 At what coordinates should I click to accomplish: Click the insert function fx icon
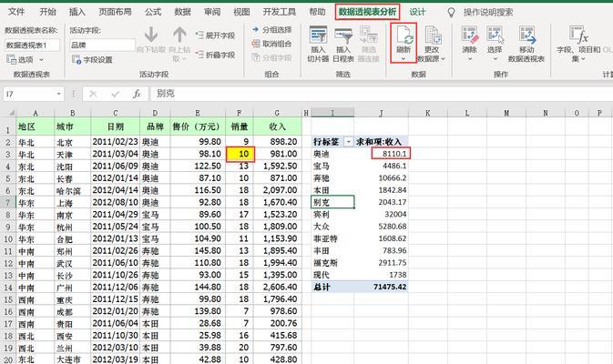click(x=137, y=94)
